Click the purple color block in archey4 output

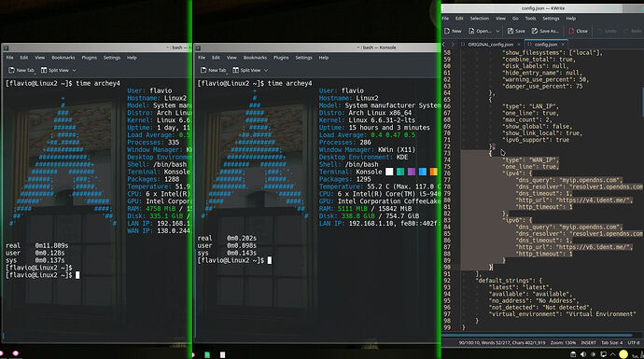[x=412, y=172]
